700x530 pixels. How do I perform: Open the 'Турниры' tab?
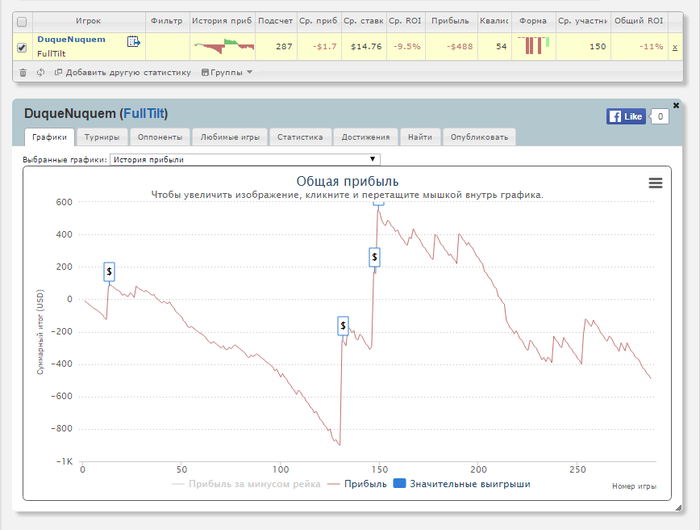102,137
